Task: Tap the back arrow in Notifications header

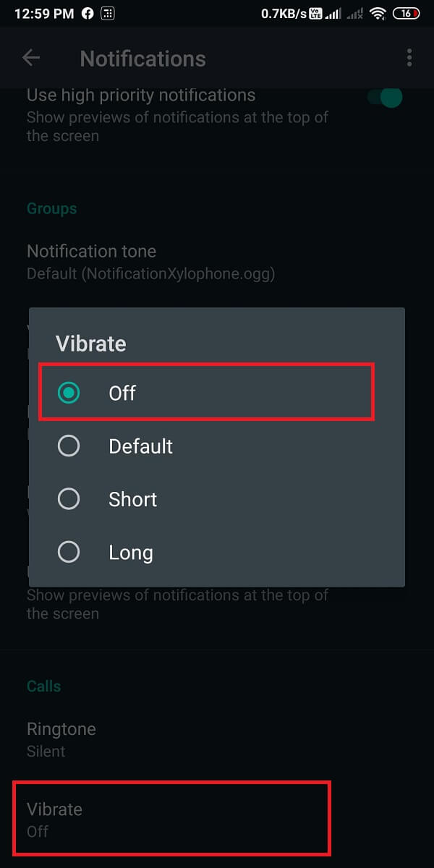Action: point(31,58)
